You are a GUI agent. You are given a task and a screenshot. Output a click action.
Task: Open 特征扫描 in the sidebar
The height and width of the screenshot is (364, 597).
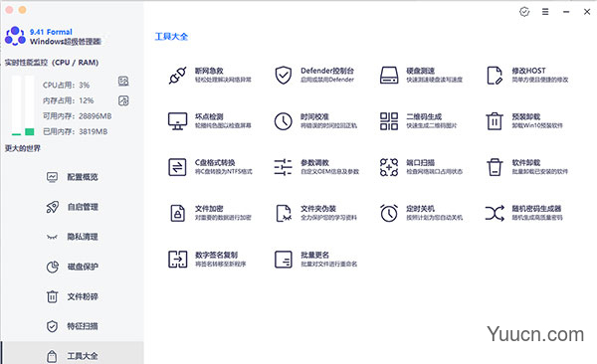tap(73, 326)
